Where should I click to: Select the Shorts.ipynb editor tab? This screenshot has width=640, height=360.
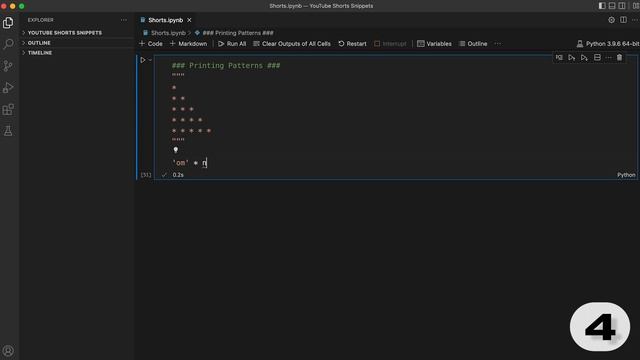165,20
